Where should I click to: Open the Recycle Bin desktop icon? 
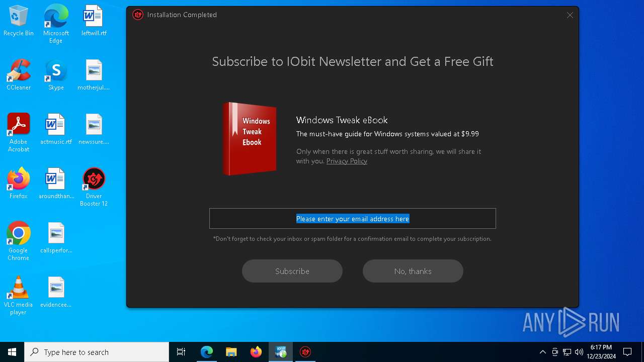(19, 21)
